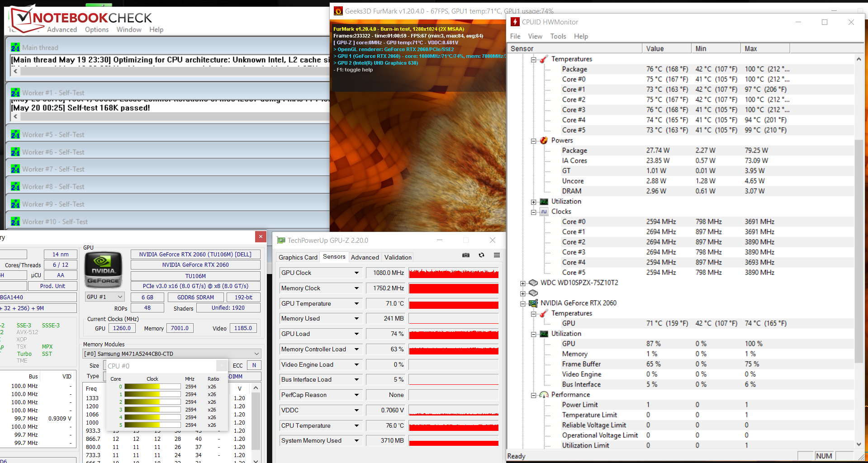Image resolution: width=868 pixels, height=463 pixels.
Task: Click the PerfCap Reason value None in GPU-Z
Action: tap(385, 395)
